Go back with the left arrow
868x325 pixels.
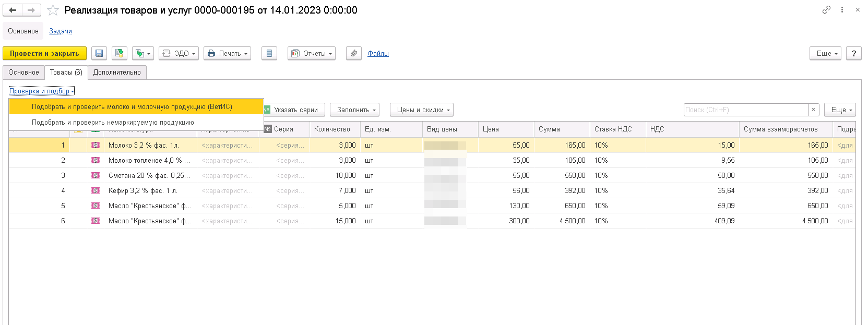13,10
